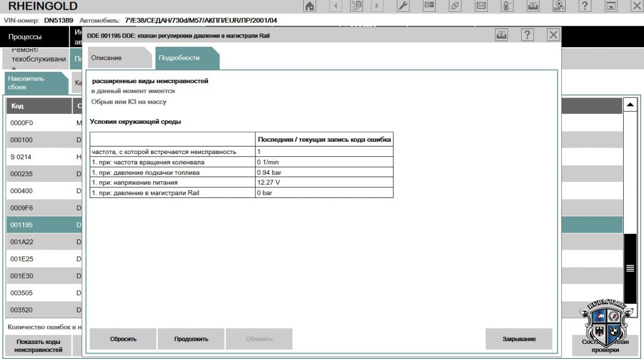Click the 'напряжение питания' row label
This screenshot has height=359, width=644.
[x=134, y=182]
